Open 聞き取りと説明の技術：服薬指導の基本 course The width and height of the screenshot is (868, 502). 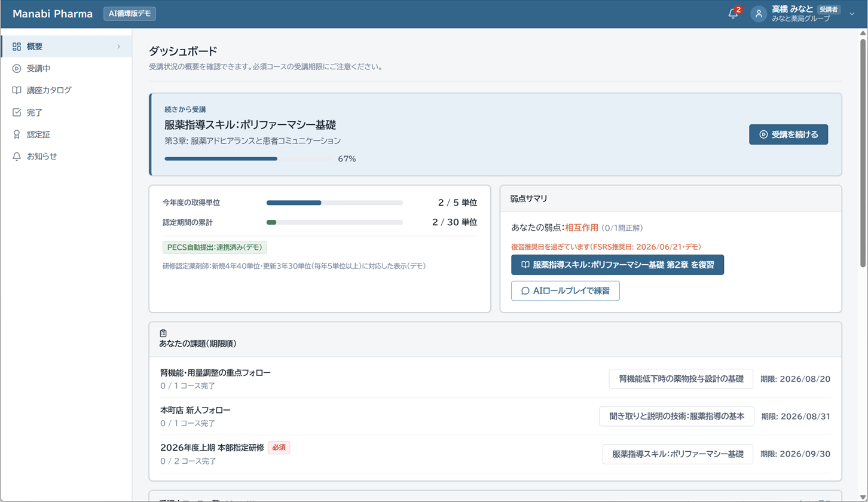677,417
